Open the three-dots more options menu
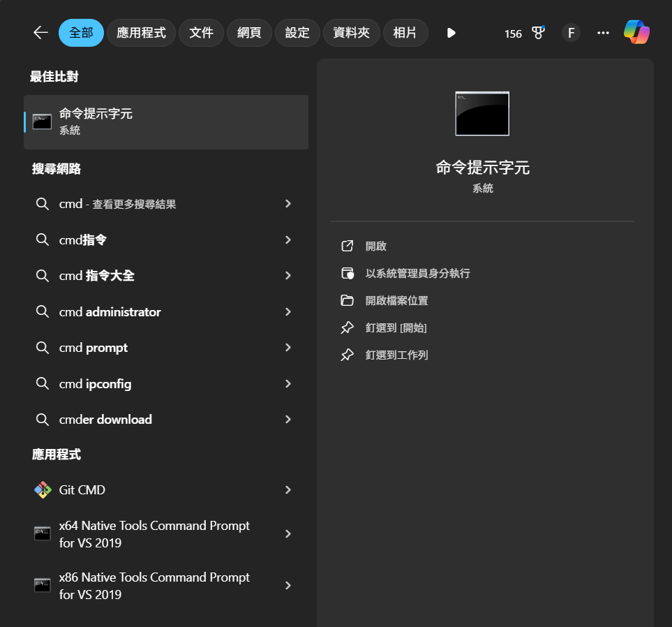The width and height of the screenshot is (672, 627). (x=603, y=33)
